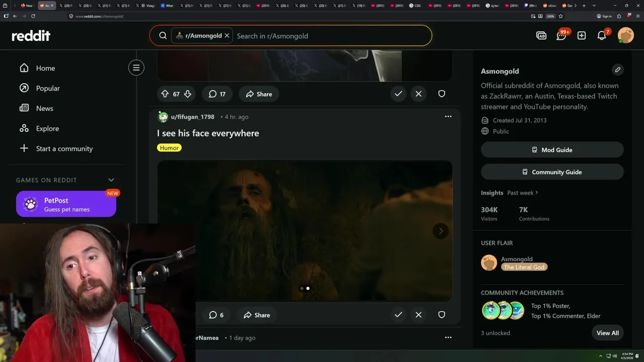Open the 17 comments on the post
644x362 pixels.
tap(217, 94)
